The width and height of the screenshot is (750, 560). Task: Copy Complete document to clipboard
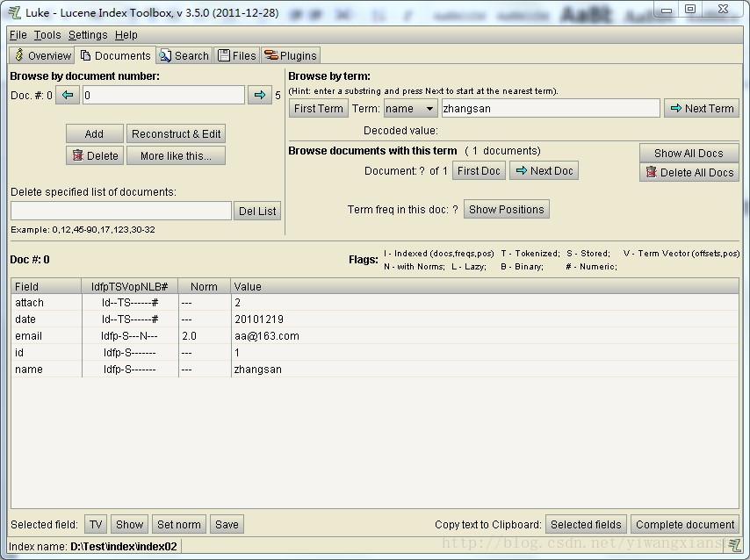[x=685, y=525]
